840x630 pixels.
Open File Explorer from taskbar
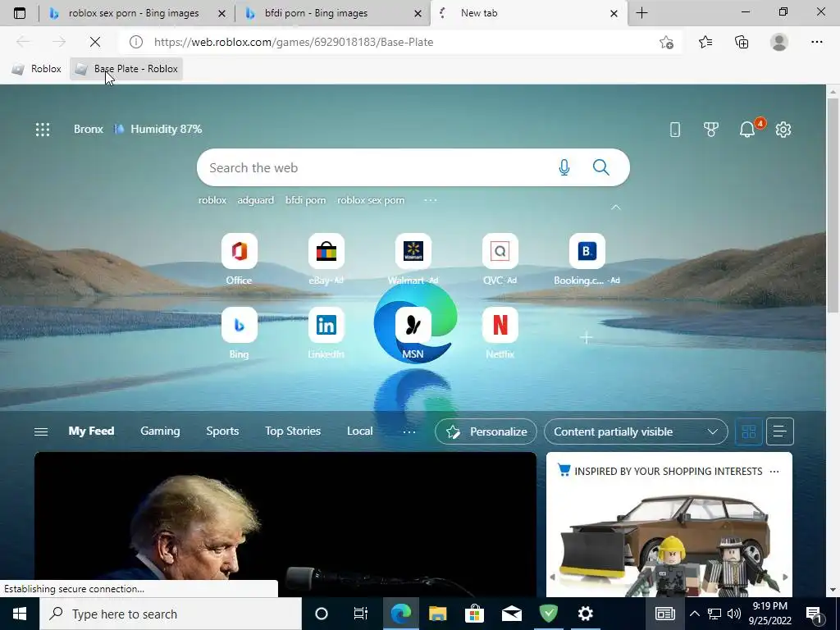pyautogui.click(x=438, y=614)
